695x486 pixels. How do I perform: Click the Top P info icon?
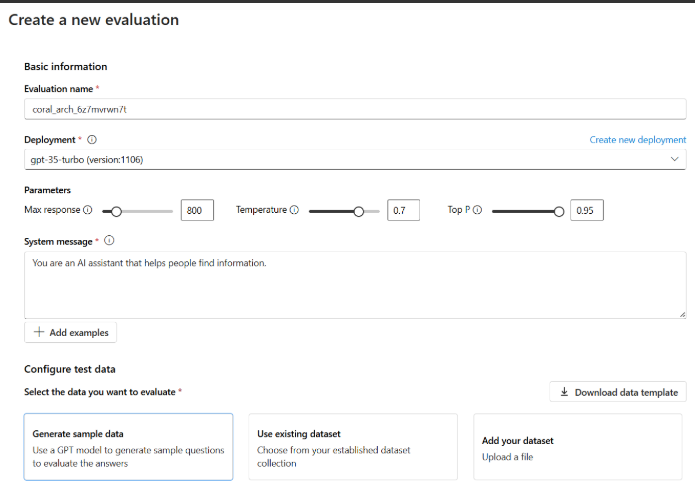click(x=477, y=210)
